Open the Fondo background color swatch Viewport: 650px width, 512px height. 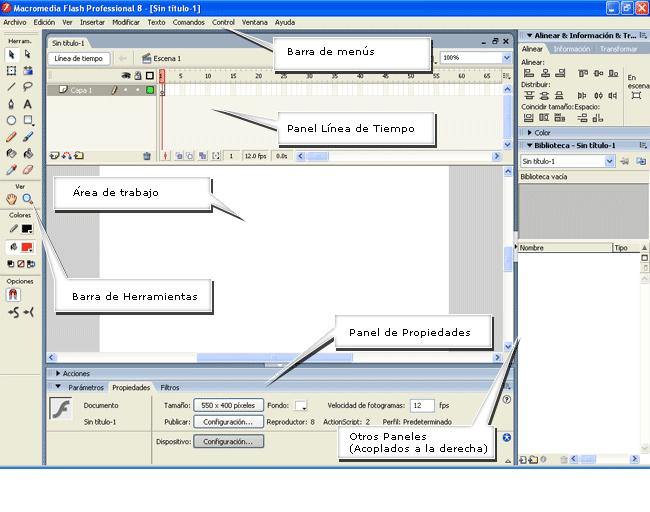coord(301,405)
